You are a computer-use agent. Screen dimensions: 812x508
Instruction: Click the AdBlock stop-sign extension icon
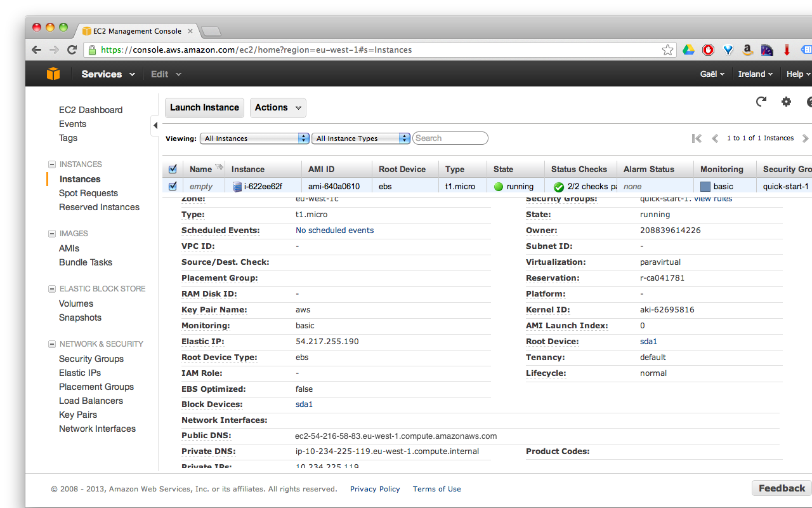click(x=708, y=49)
